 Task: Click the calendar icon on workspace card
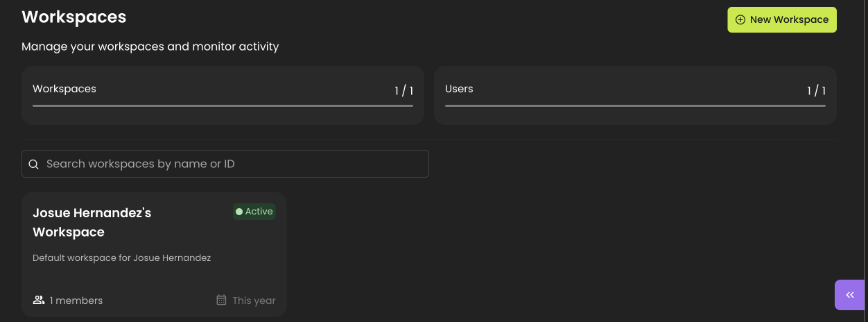point(221,300)
